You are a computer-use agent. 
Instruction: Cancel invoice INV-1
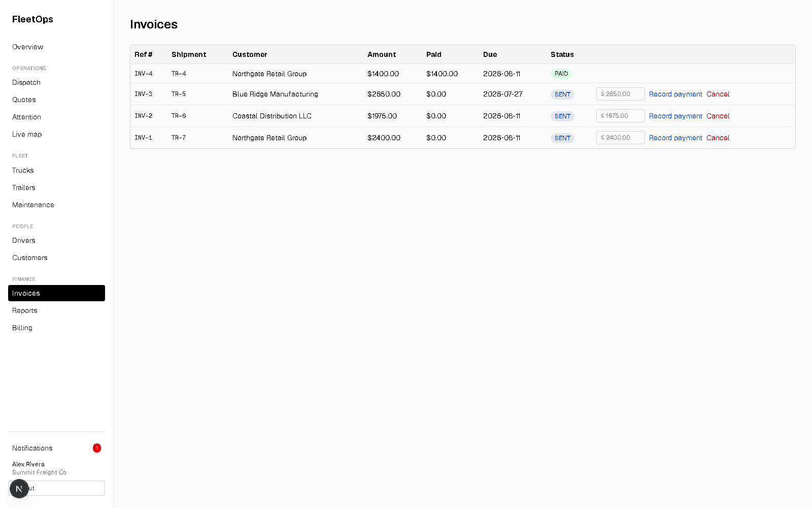click(718, 138)
